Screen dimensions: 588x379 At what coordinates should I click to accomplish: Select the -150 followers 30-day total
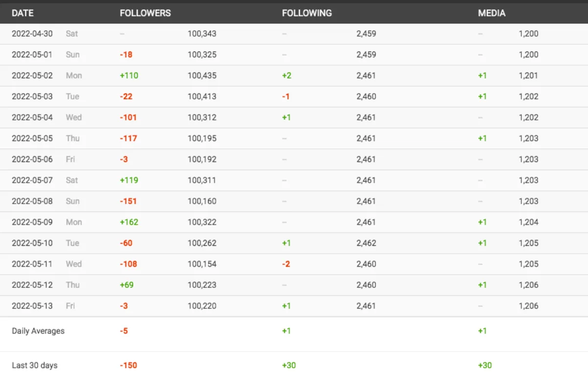point(128,365)
